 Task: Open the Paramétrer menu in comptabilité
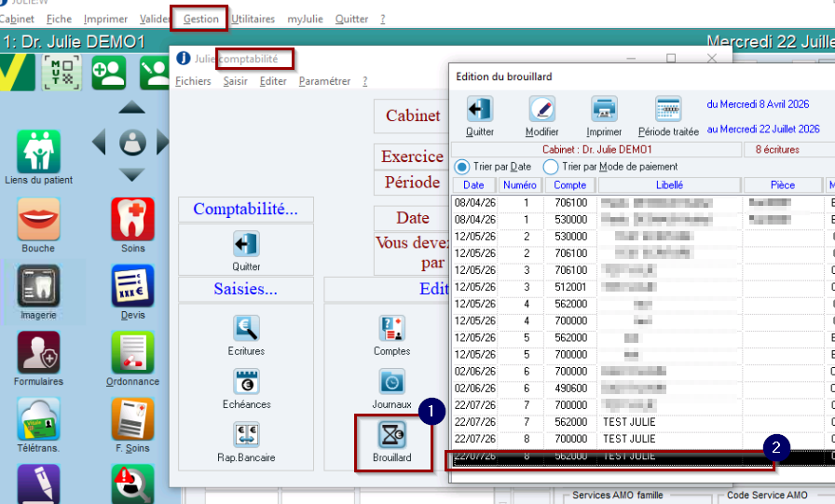pyautogui.click(x=324, y=81)
